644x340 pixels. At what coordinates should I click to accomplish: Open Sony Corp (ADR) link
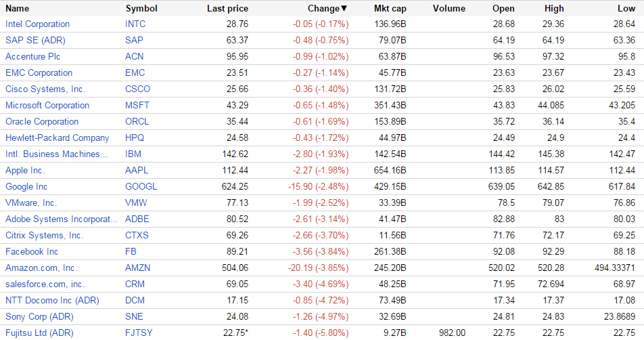click(x=39, y=317)
